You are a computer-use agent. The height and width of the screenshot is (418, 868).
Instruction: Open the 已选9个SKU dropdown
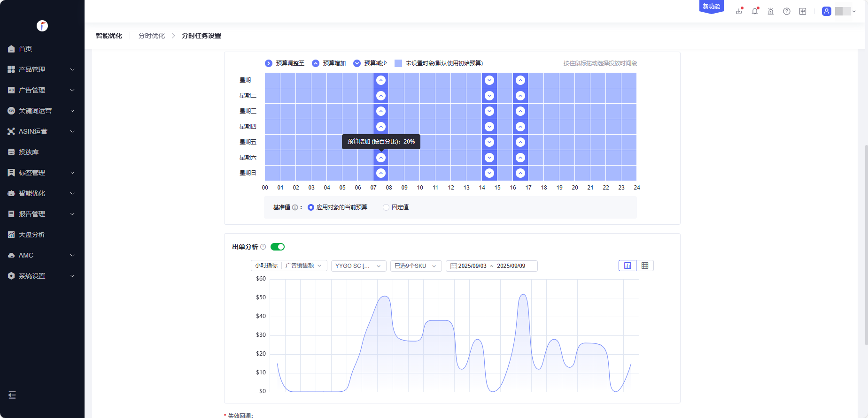416,266
